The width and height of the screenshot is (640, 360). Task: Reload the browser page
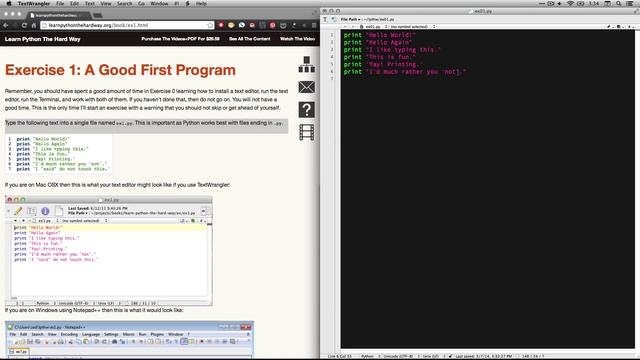click(x=24, y=25)
